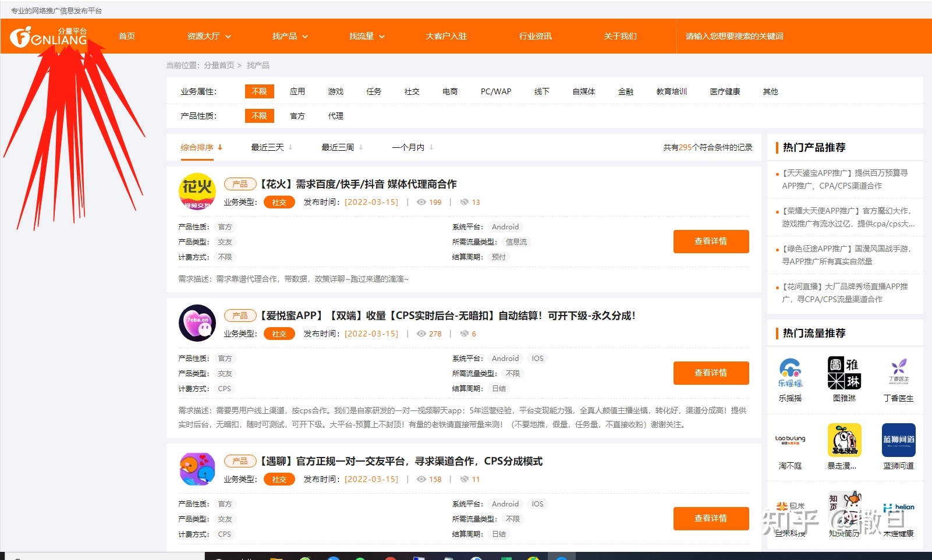Click the 社交 badge on the 爱悦蜜APP listing
932x560 pixels.
pos(279,334)
